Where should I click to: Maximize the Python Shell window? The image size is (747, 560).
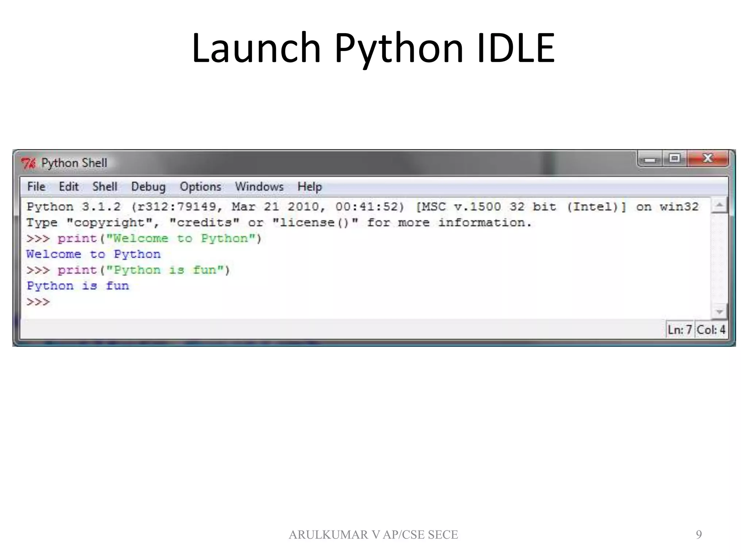click(x=674, y=159)
